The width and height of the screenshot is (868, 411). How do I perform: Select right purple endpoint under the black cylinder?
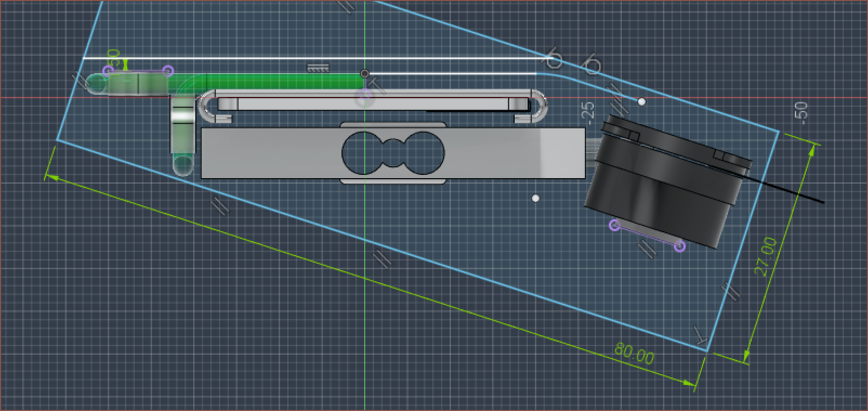pos(680,246)
